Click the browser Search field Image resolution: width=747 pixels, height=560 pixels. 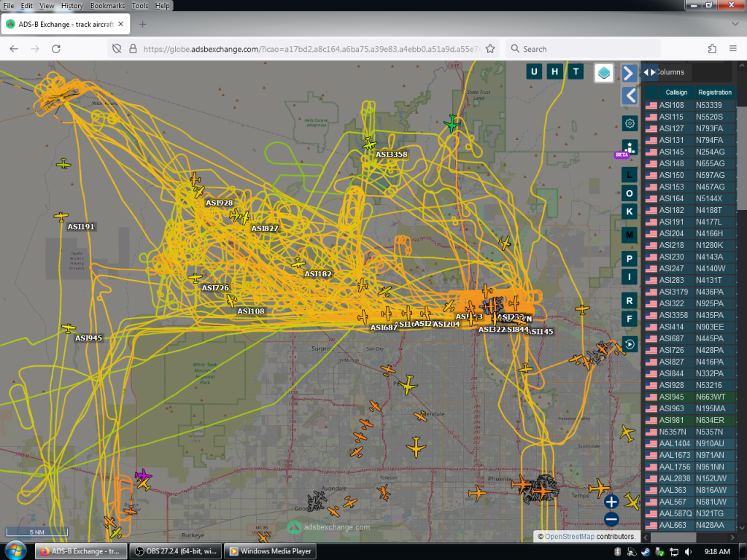(x=583, y=49)
